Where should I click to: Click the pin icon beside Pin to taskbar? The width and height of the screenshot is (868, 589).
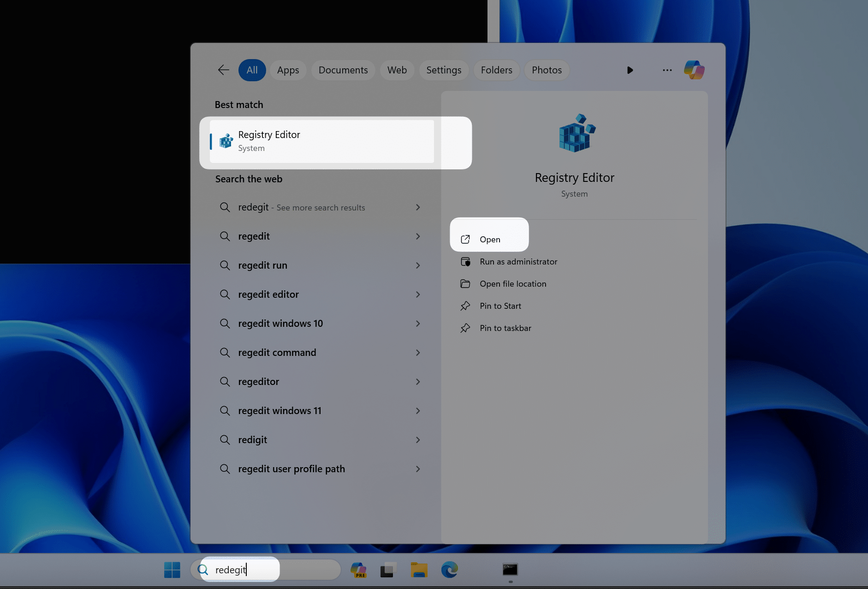click(465, 328)
